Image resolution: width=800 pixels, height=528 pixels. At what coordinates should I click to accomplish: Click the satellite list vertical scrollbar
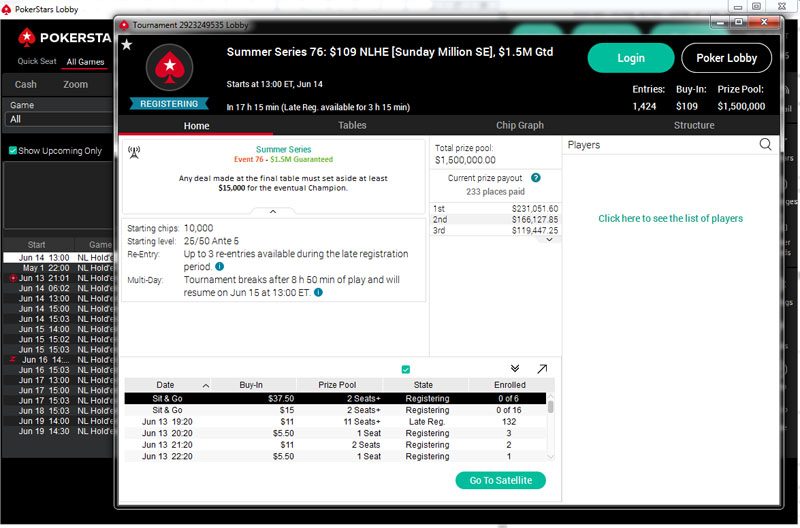pos(551,426)
